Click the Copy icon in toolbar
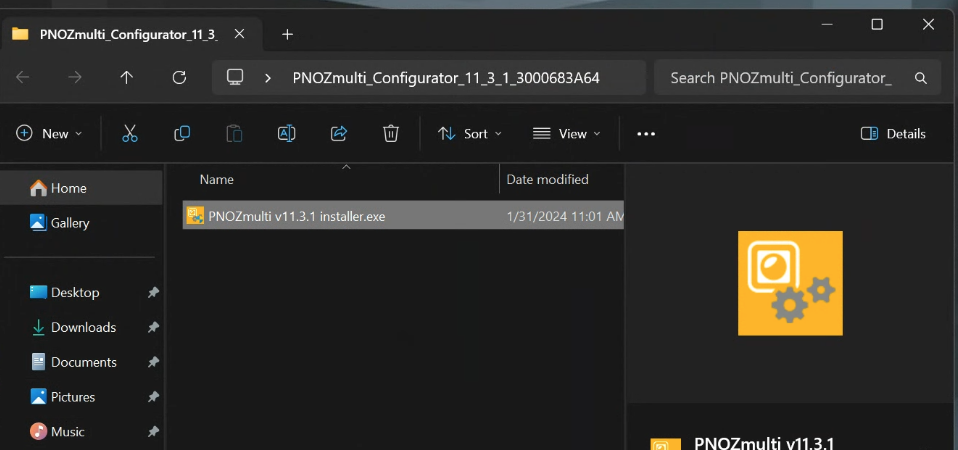 tap(182, 134)
